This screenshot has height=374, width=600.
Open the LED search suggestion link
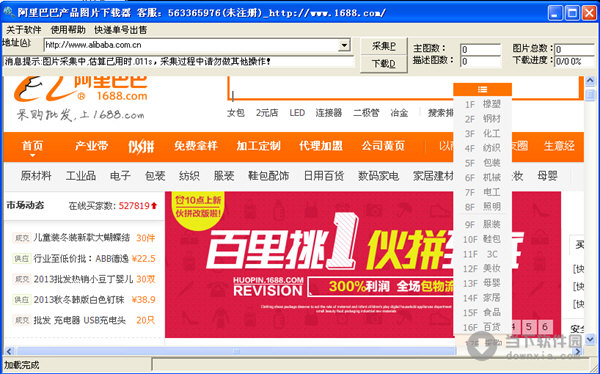tap(297, 113)
